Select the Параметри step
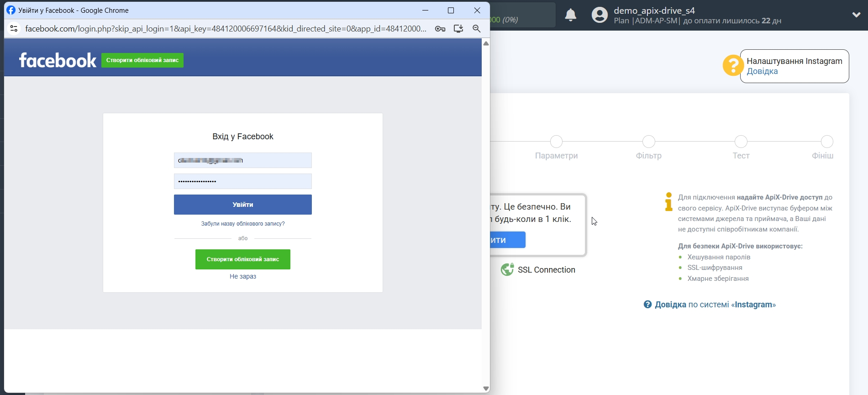 point(556,148)
